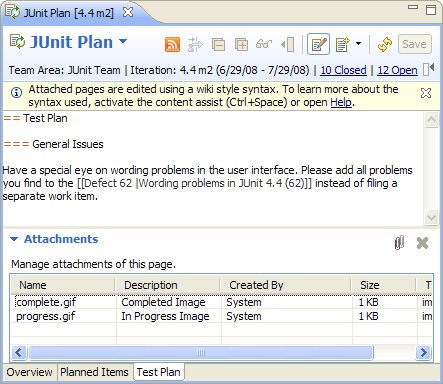Maximize the editor view
Screen dimensions: 443x384
pos(431,10)
